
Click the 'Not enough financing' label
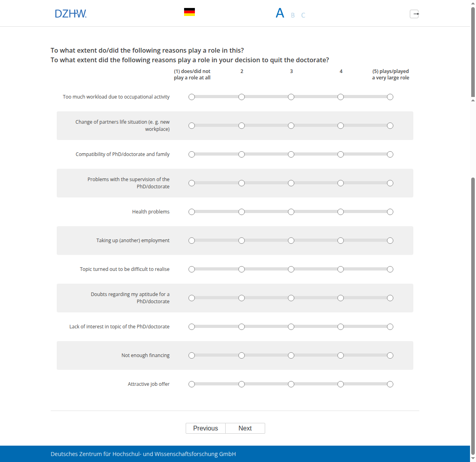[145, 355]
